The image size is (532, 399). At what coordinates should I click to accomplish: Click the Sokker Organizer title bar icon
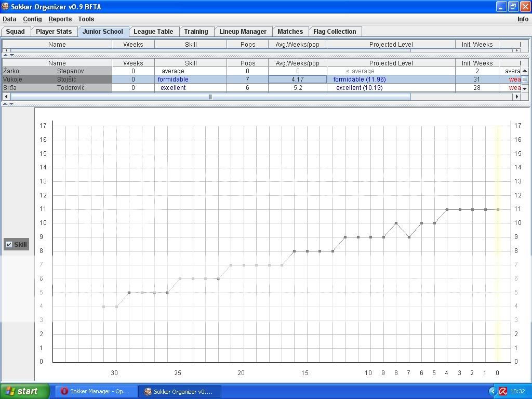(x=5, y=7)
